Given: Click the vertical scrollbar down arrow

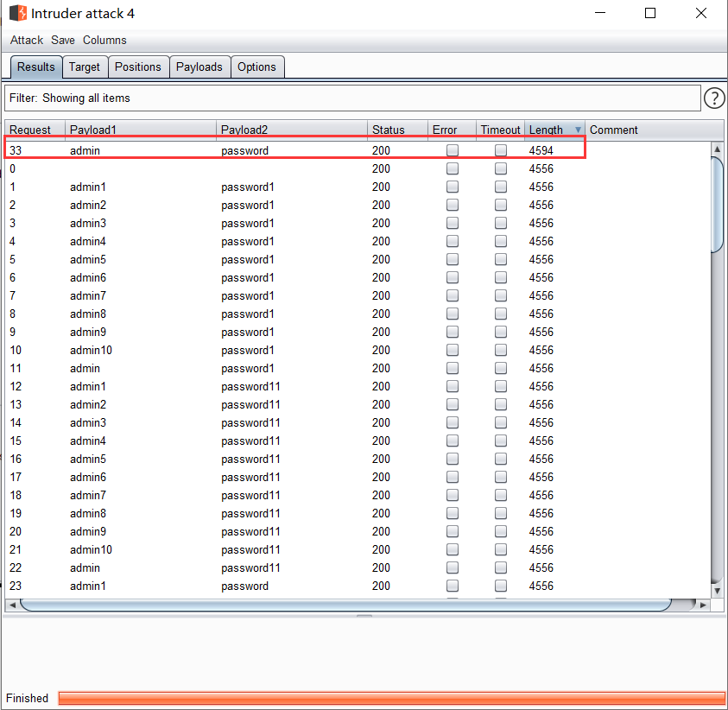Looking at the screenshot, I should pyautogui.click(x=717, y=591).
